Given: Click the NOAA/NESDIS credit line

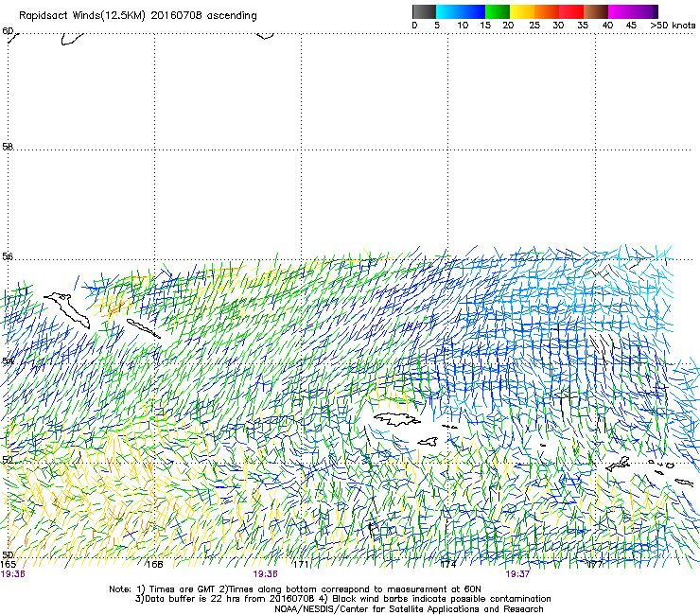Looking at the screenshot, I should [x=409, y=609].
